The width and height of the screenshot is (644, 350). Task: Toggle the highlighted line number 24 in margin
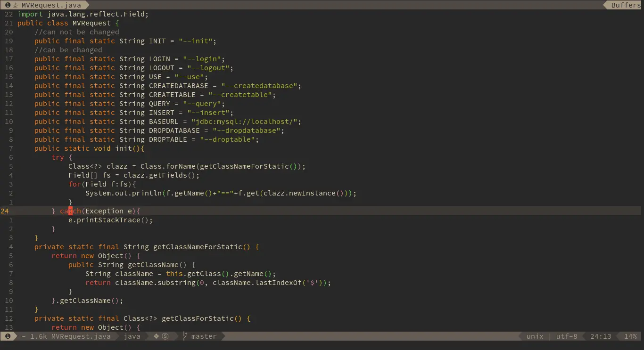click(x=5, y=211)
